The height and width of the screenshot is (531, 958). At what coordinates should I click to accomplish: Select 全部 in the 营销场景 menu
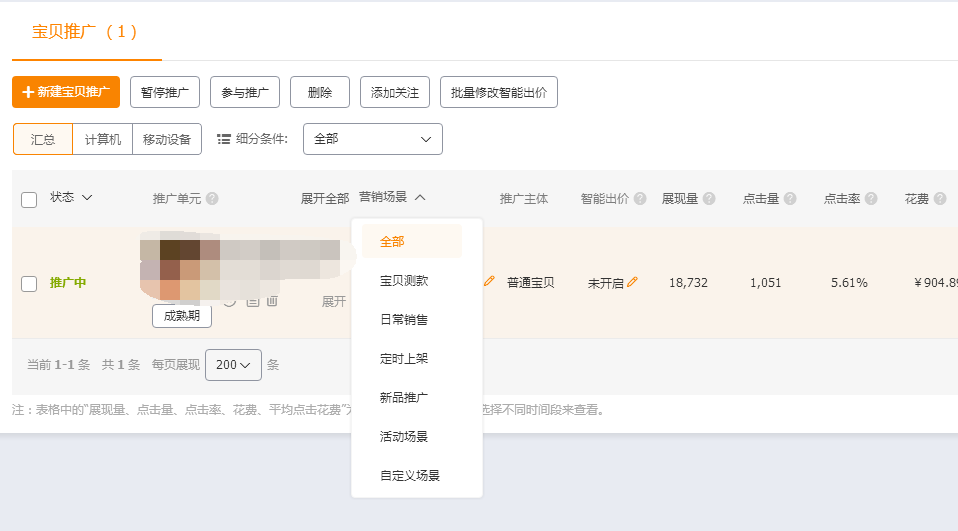[x=412, y=241]
